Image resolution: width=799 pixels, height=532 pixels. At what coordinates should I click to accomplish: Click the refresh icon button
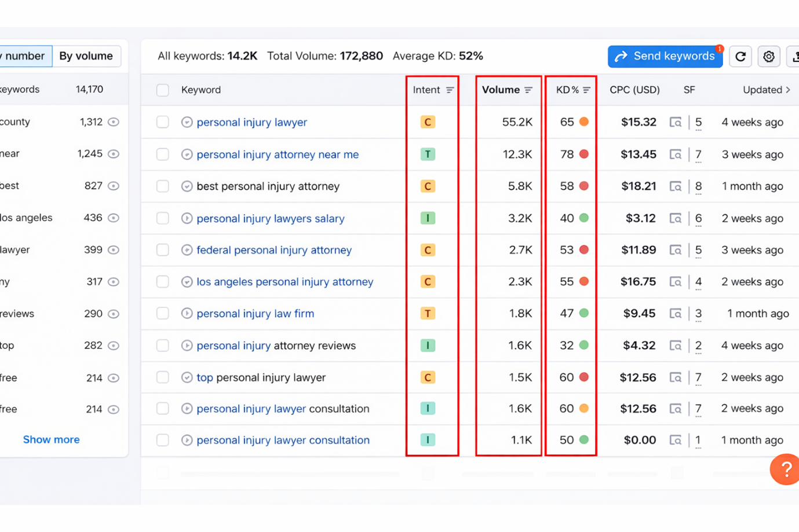740,57
